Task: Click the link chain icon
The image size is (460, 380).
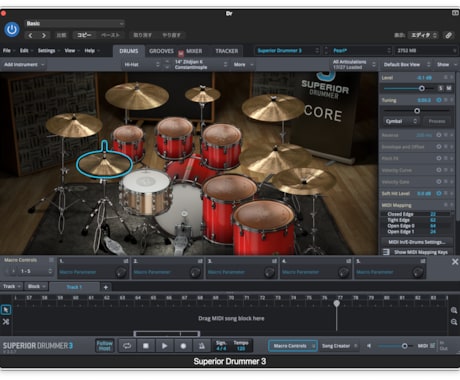Action: (x=449, y=35)
